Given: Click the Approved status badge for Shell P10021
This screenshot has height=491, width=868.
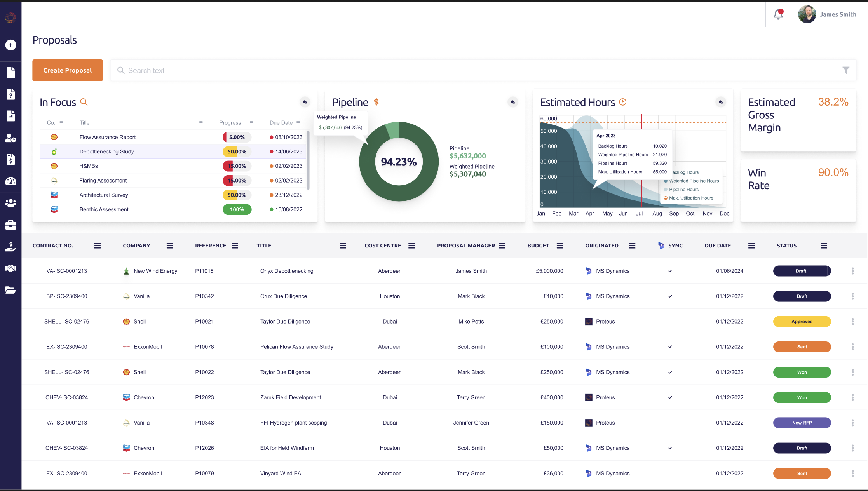Looking at the screenshot, I should pos(802,322).
